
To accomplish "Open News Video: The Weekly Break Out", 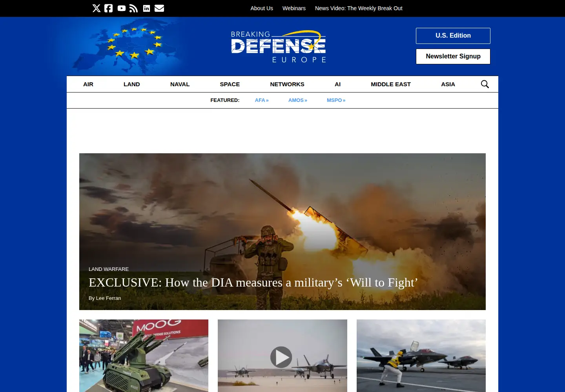I will [x=359, y=8].
